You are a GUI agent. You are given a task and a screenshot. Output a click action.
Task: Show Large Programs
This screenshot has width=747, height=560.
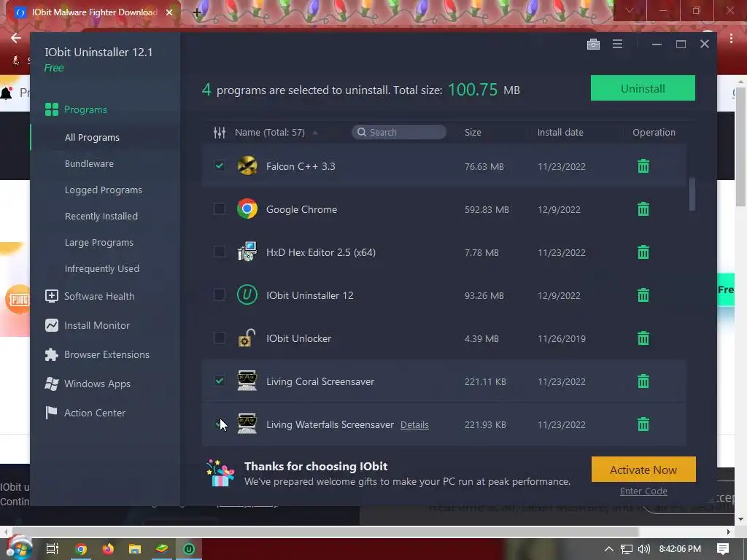click(98, 242)
